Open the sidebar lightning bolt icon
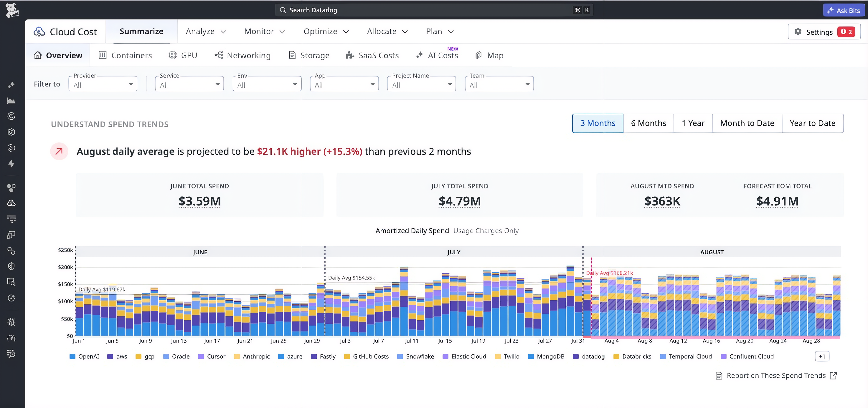This screenshot has width=868, height=408. tap(11, 164)
